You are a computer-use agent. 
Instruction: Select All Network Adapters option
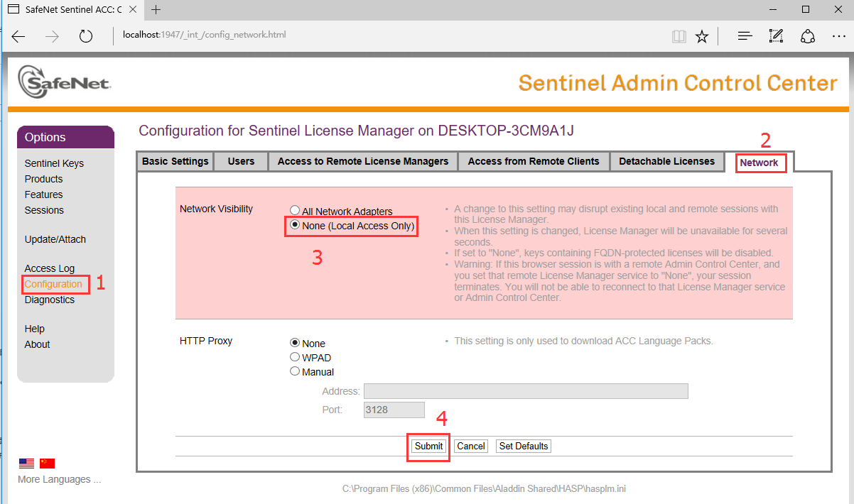[295, 212]
